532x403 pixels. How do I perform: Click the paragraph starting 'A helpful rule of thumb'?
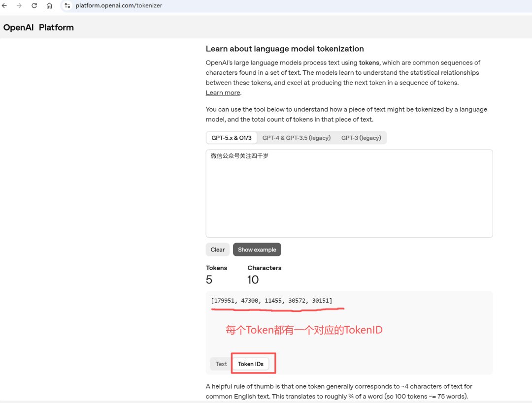coord(339,391)
